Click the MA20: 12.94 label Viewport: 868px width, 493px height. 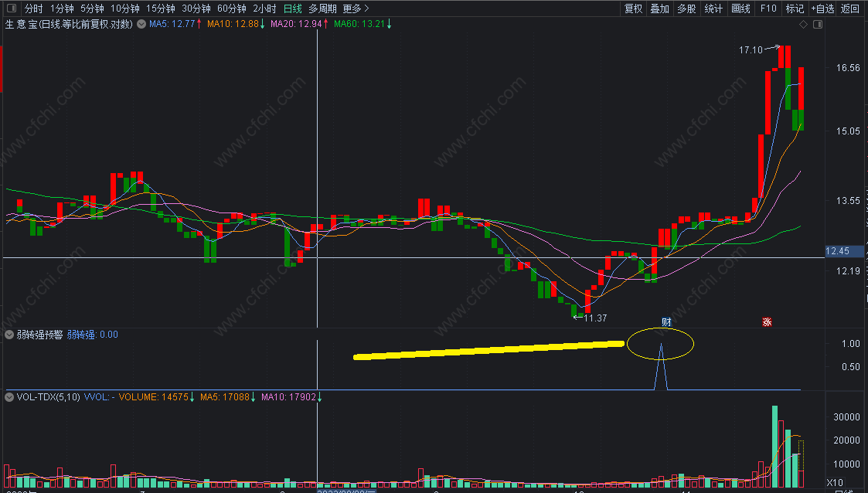point(296,24)
